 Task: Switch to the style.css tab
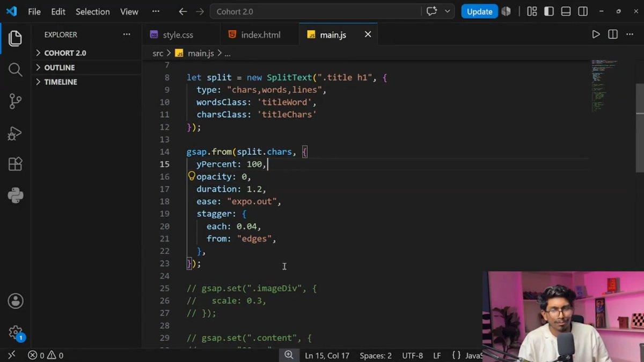point(181,34)
